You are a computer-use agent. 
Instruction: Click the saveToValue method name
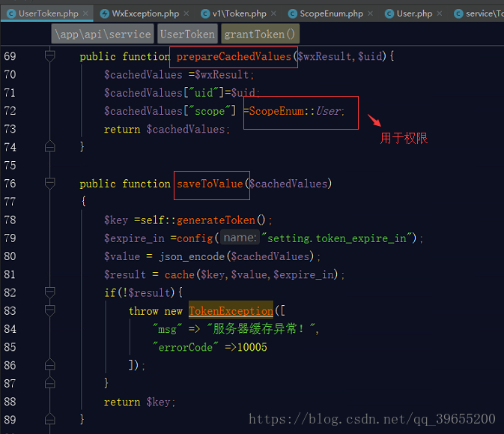click(210, 184)
